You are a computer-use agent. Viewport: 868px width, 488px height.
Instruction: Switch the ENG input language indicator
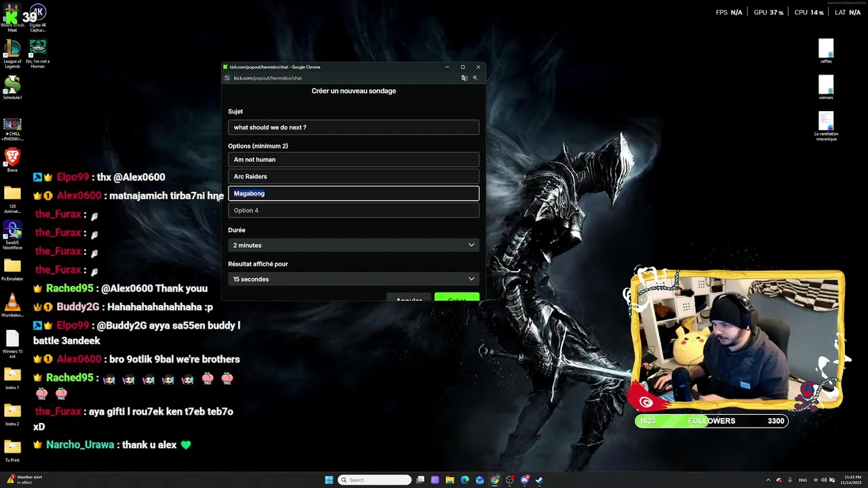click(x=803, y=480)
